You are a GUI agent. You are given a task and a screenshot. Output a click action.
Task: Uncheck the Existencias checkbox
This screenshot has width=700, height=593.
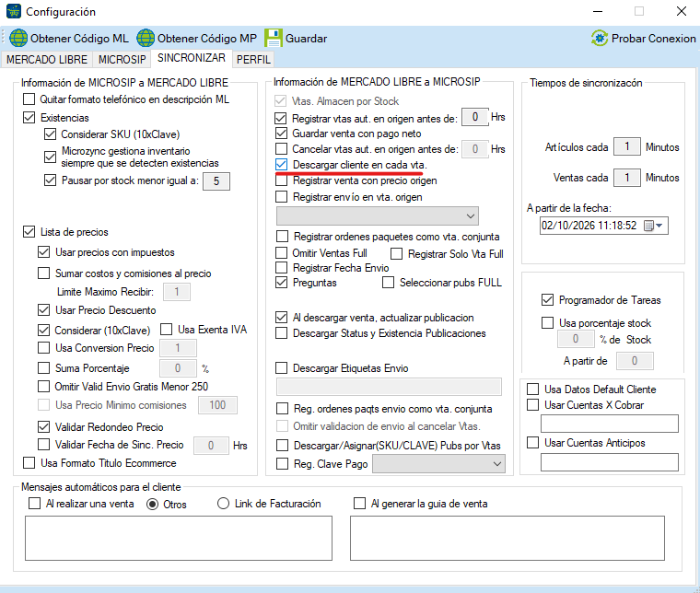(x=29, y=117)
